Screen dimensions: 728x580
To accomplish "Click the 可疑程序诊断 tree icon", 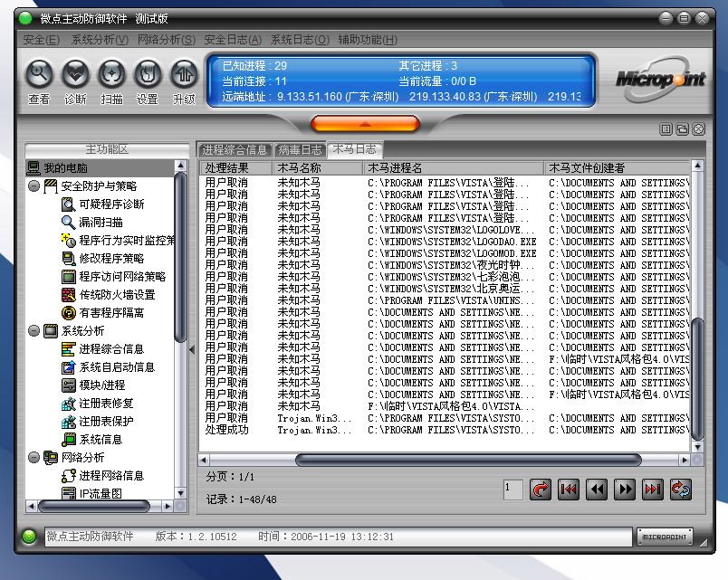I will [68, 204].
